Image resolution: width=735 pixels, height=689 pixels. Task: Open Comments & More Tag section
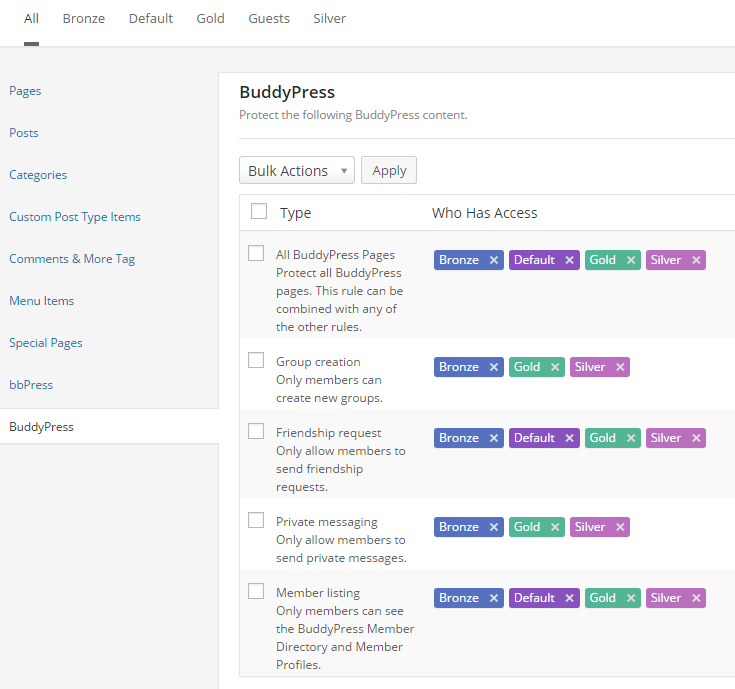click(72, 259)
